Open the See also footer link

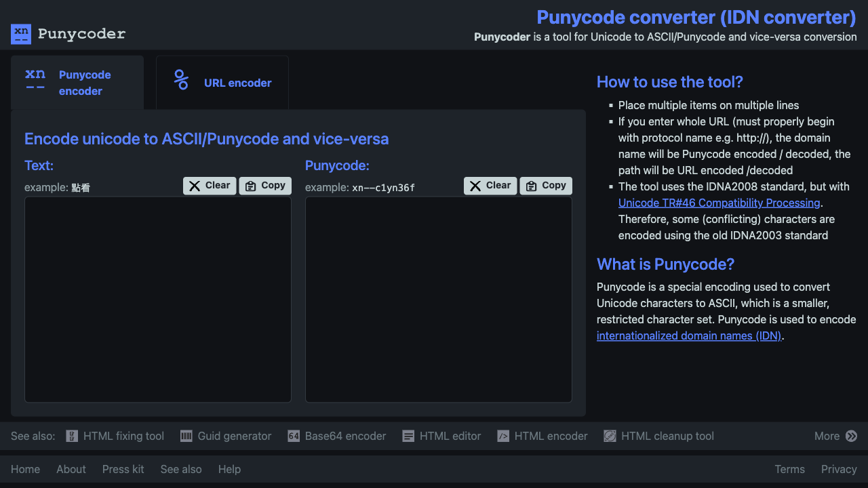pyautogui.click(x=181, y=469)
